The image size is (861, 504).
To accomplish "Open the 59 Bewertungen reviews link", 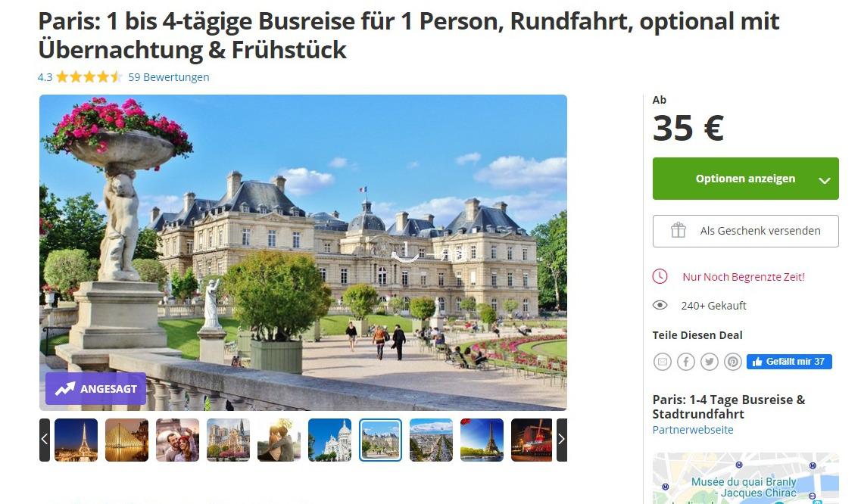I will (x=169, y=77).
